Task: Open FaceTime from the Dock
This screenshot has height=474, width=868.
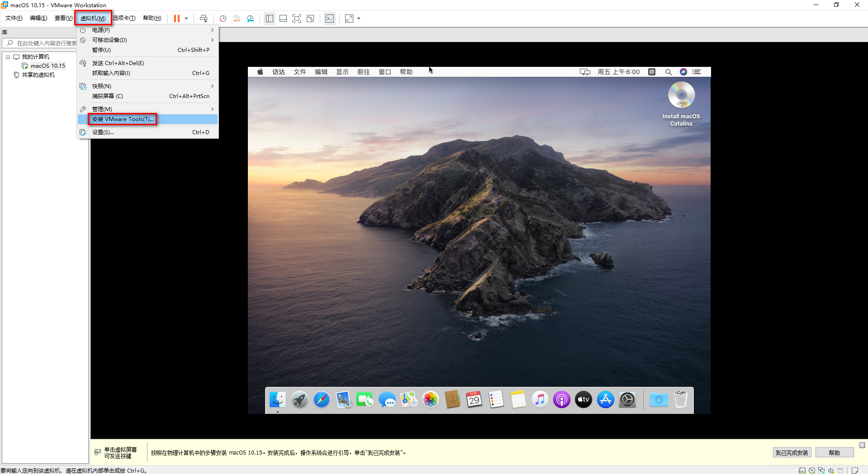Action: coord(365,400)
